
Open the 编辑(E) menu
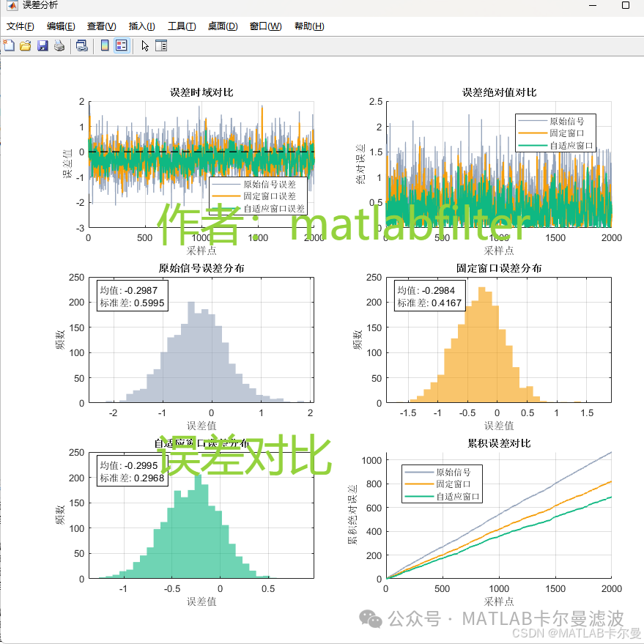[61, 26]
